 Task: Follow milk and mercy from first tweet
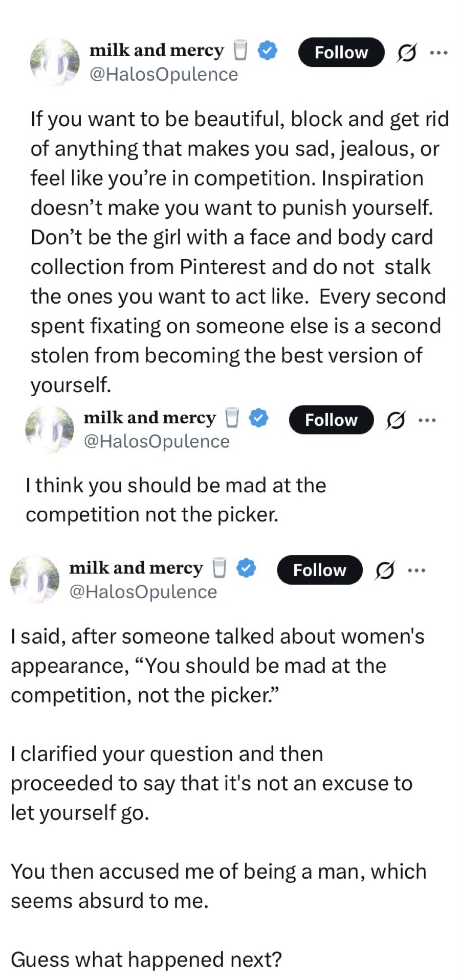point(341,52)
